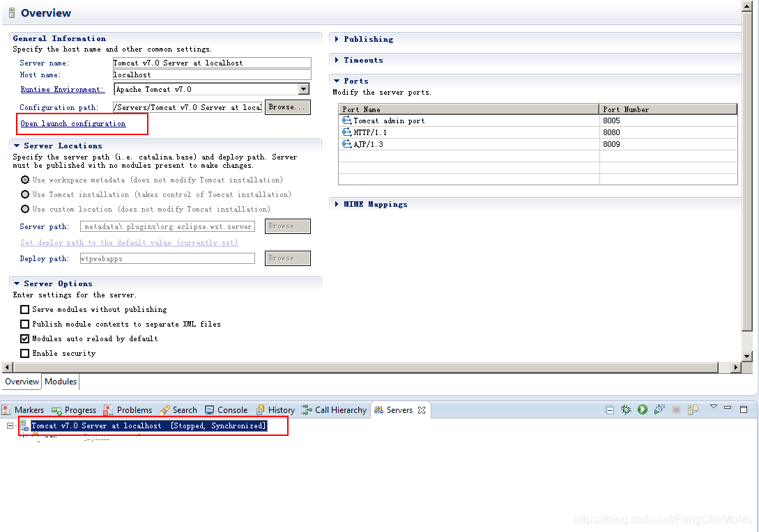The height and width of the screenshot is (532, 759).
Task: Click Set deploy path to default value link
Action: coord(129,242)
